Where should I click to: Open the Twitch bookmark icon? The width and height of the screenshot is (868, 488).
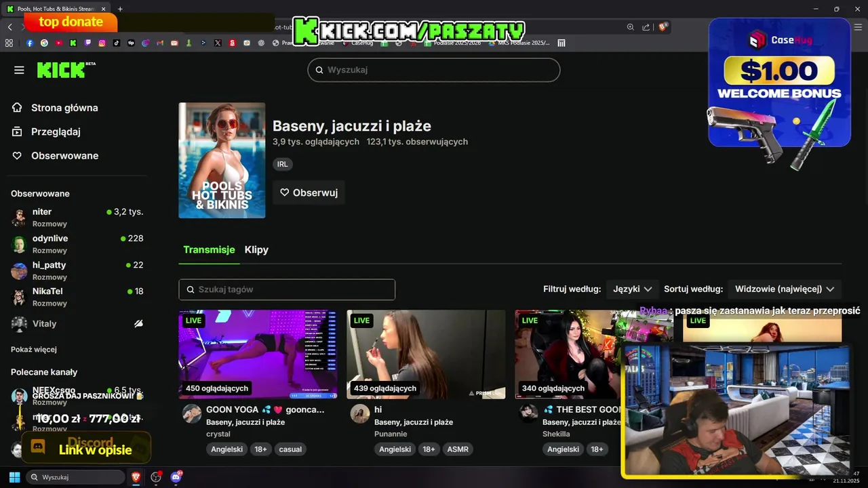pos(87,43)
